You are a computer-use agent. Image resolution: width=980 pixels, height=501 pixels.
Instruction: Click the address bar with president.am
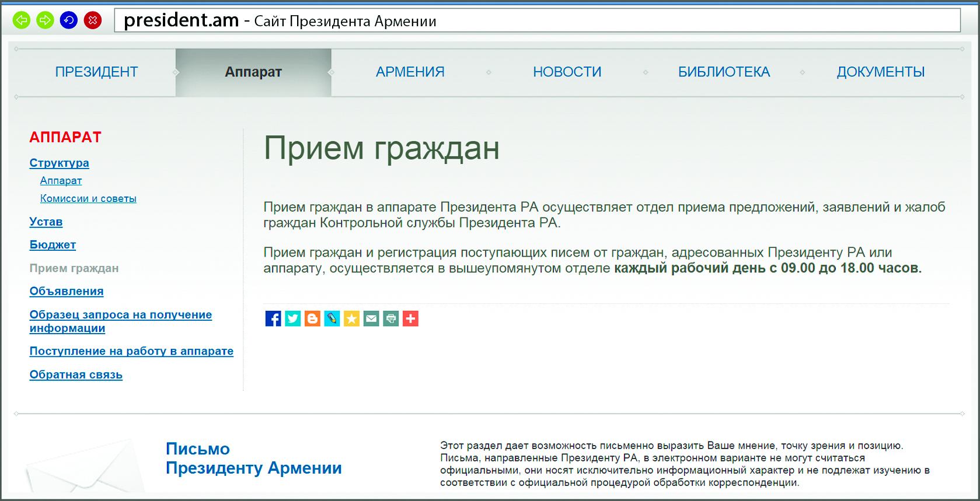[537, 20]
